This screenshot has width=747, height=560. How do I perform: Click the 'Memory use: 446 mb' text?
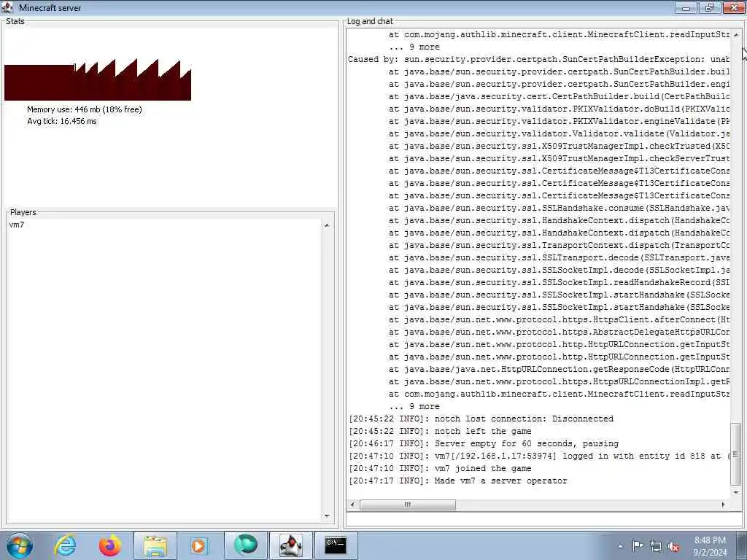click(85, 109)
